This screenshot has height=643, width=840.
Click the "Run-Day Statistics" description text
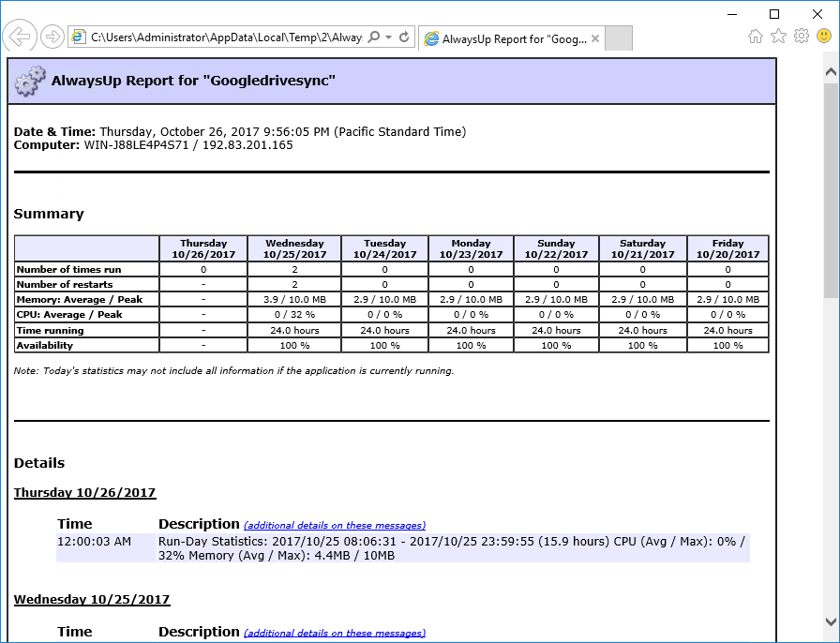(x=452, y=548)
